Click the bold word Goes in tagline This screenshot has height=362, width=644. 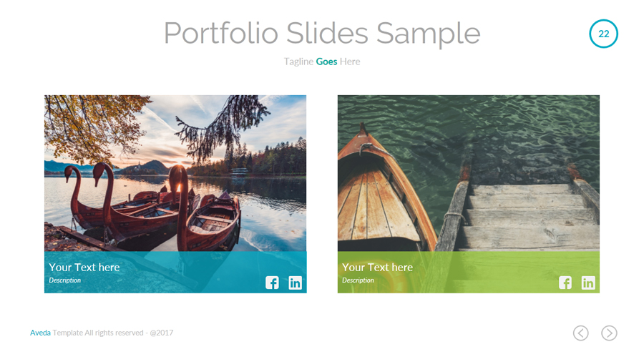click(x=326, y=62)
